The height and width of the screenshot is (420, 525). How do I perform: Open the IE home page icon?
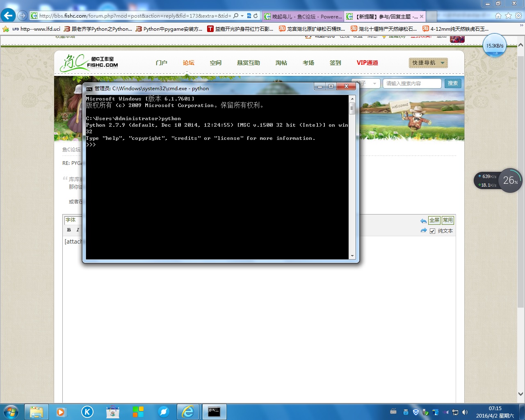click(x=498, y=16)
